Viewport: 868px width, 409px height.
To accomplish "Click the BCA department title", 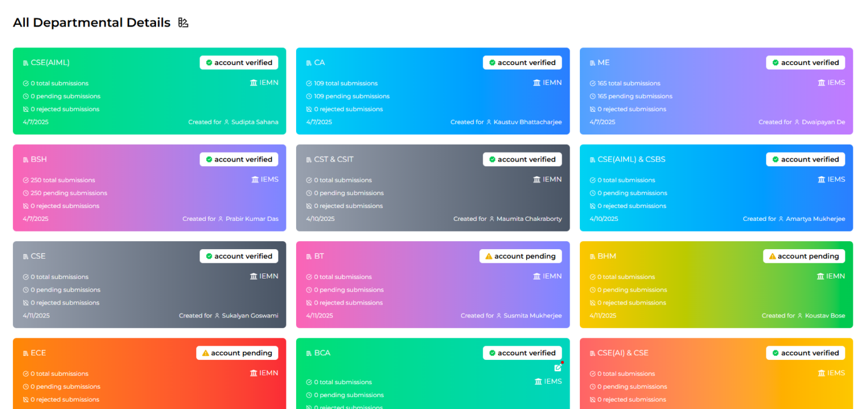I will (x=322, y=353).
